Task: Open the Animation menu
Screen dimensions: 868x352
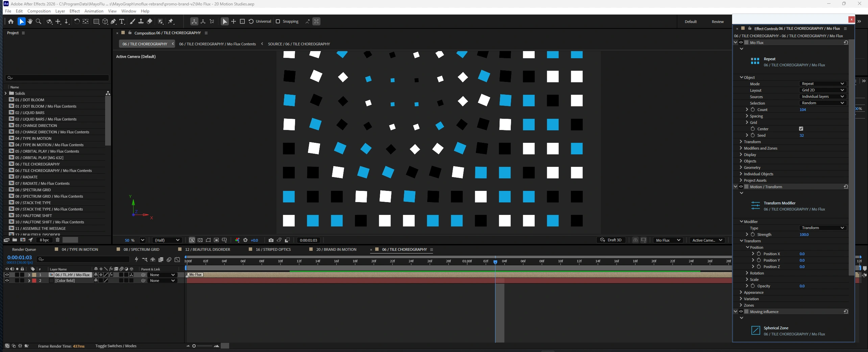Action: tap(94, 11)
